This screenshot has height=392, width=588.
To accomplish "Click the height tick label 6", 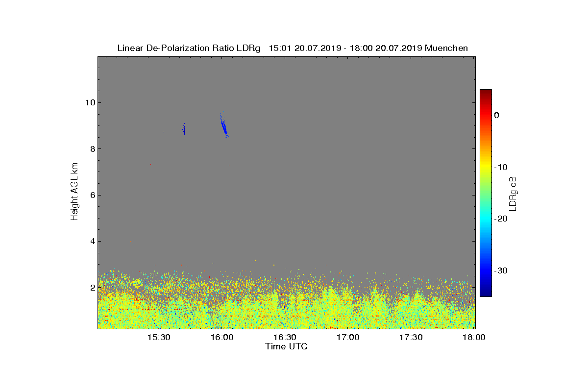I will coord(92,195).
